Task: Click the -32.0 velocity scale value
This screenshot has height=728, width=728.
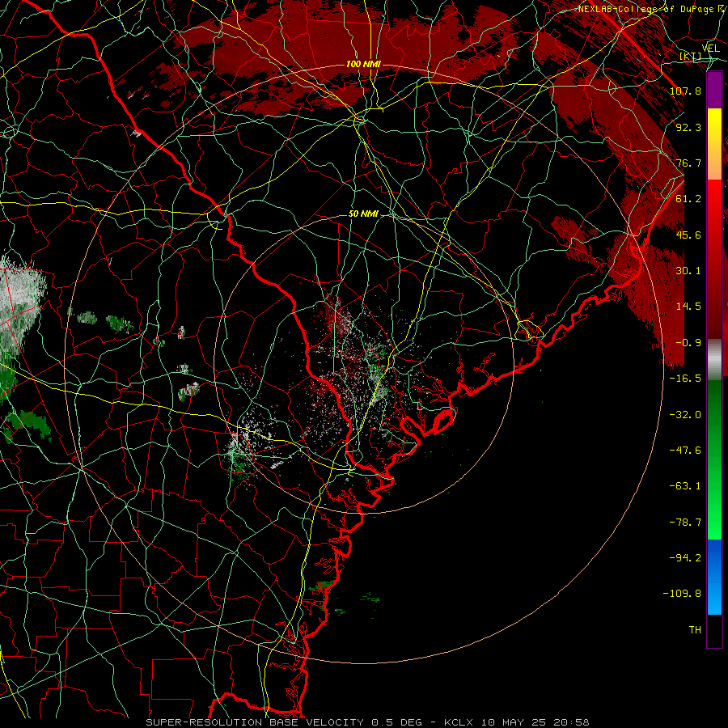Action: click(x=685, y=415)
